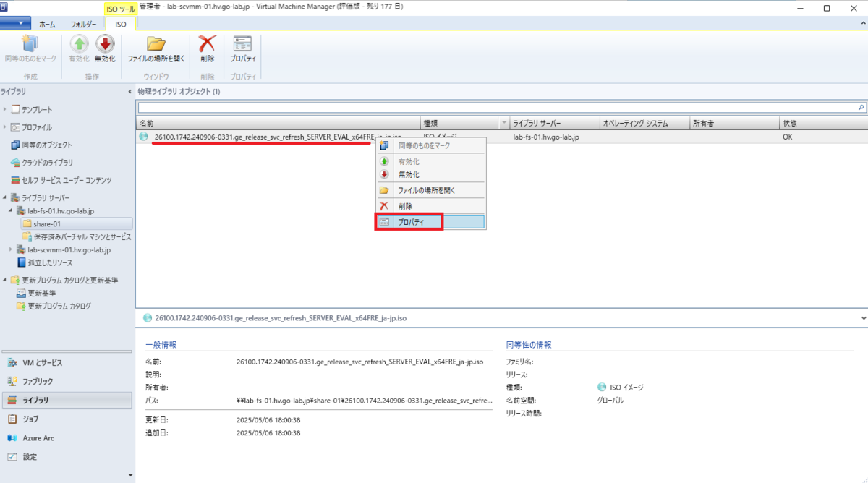868x483 pixels.
Task: Open the ファブリック workspace
Action: 67,381
